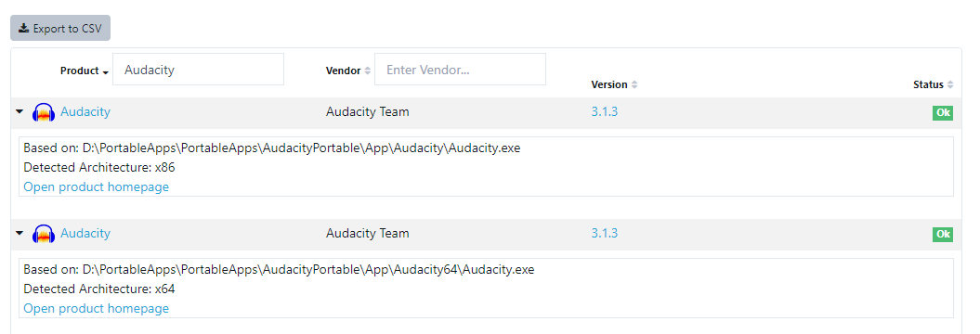Viewport: 980px width, 334px height.
Task: Click the path ending App\Audacity64\Audacity.exe
Action: coord(279,270)
